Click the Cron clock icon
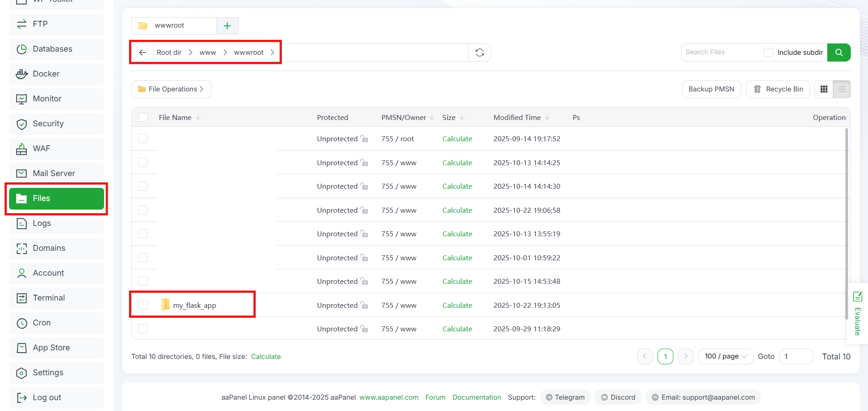Image resolution: width=868 pixels, height=411 pixels. [x=21, y=323]
